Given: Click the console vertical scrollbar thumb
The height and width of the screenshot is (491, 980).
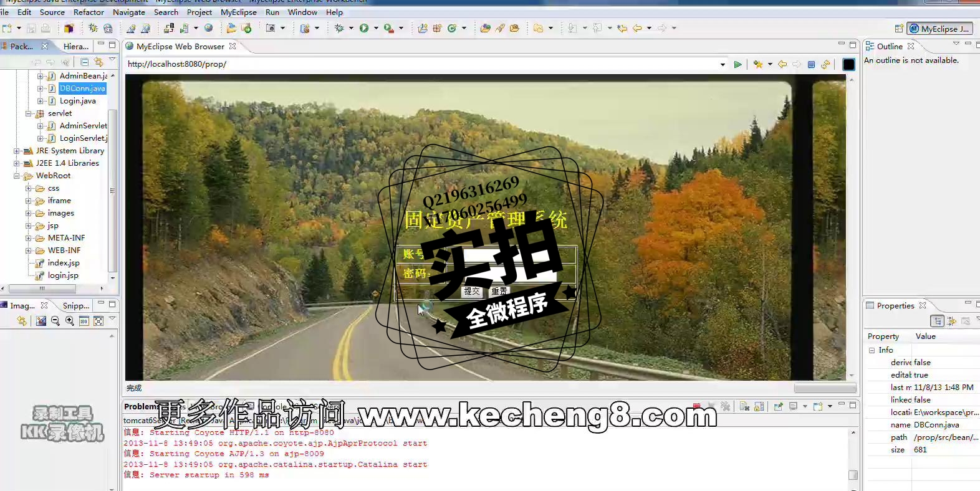Looking at the screenshot, I should pos(853,475).
